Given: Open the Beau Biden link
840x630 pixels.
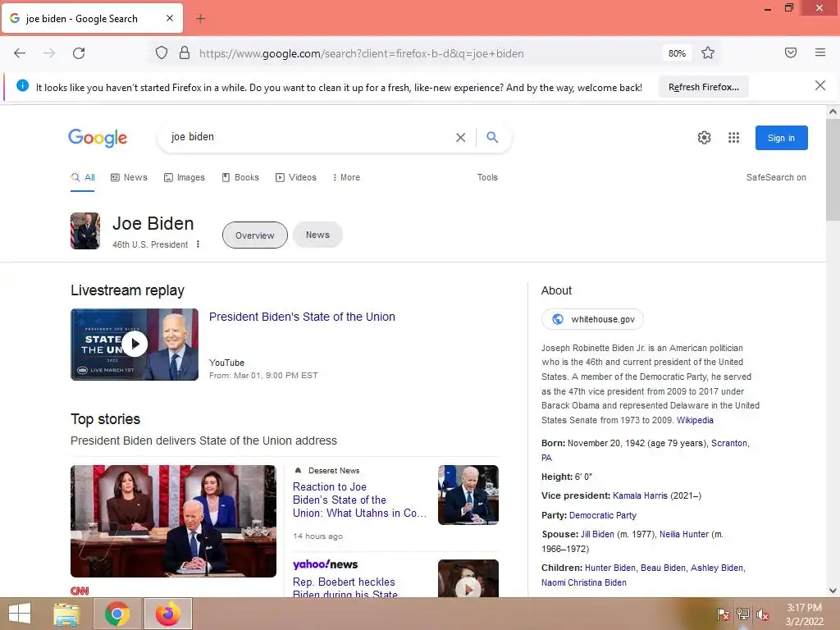Looking at the screenshot, I should (663, 568).
